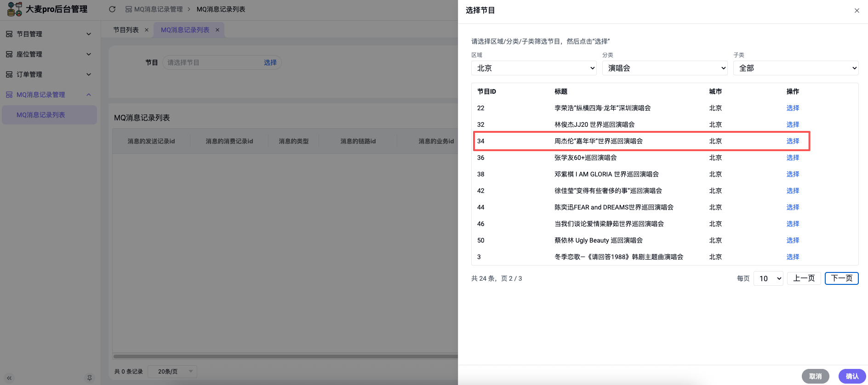Click the 节目管理 menu icon in the sidebar
Viewport: 868px width, 385px height.
coord(9,34)
